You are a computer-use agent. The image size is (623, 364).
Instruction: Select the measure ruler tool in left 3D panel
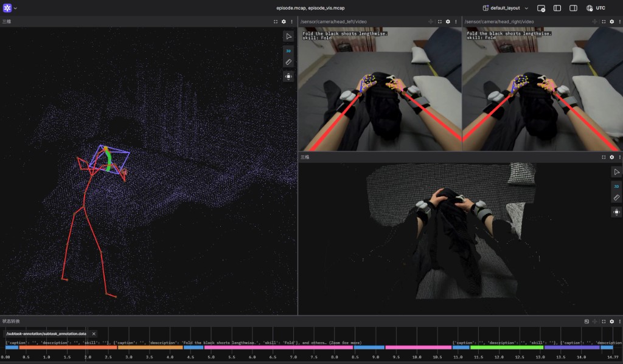click(x=288, y=62)
